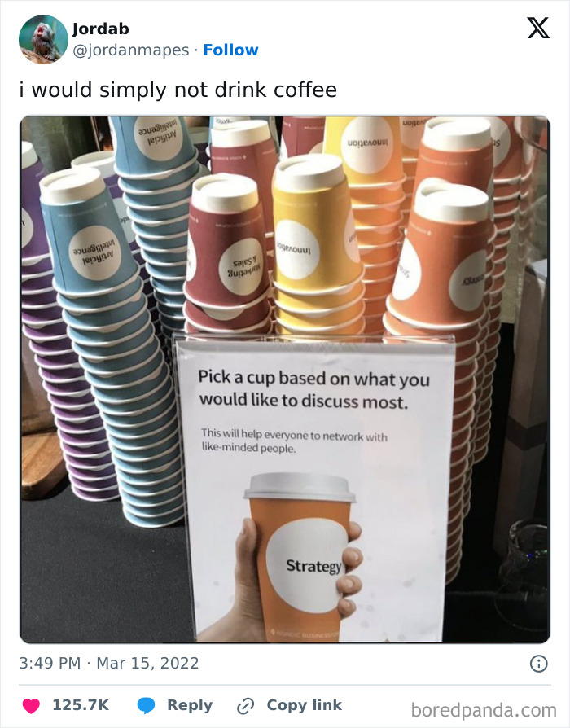This screenshot has height=728, width=570.
Task: Click the red heart like icon
Action: coord(31,706)
